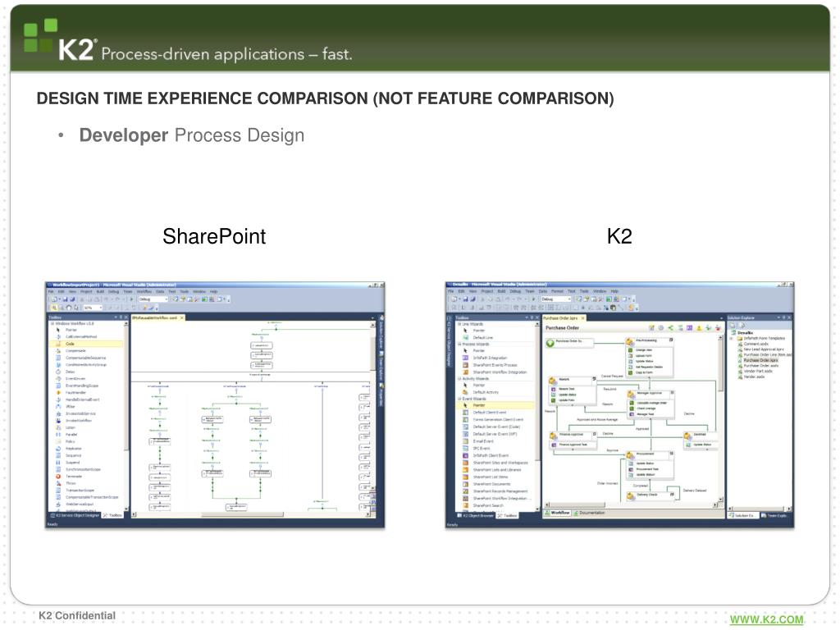Collapse the Delivery Check activity box
Screen dimensions: 840x630
pyautogui.click(x=672, y=494)
